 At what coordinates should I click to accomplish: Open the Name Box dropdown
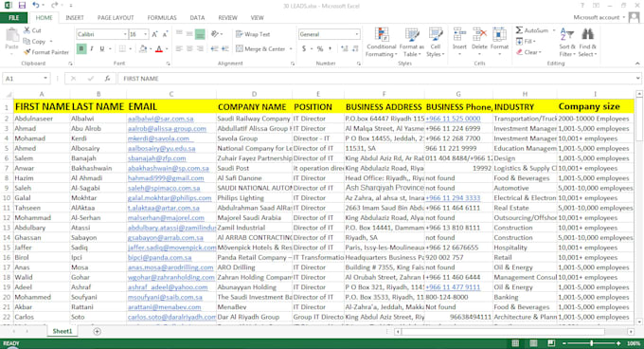click(45, 79)
